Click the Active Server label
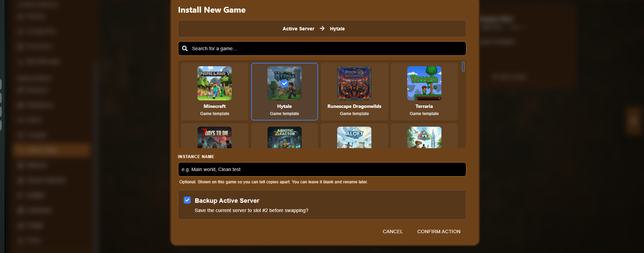Viewport: 644px width, 253px height. coord(298,29)
